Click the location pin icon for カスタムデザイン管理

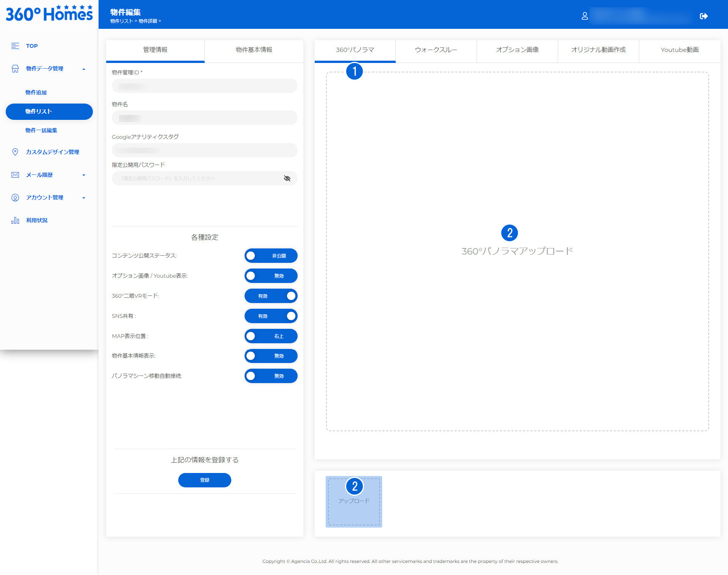click(15, 152)
